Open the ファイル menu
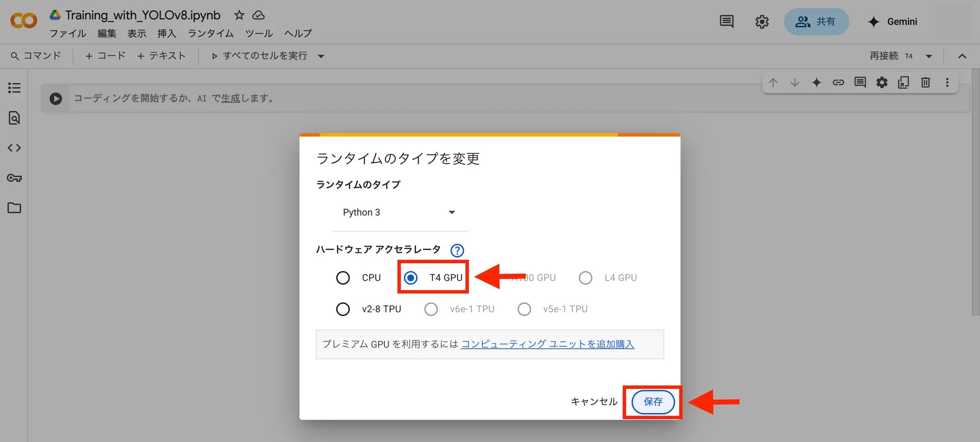 68,34
